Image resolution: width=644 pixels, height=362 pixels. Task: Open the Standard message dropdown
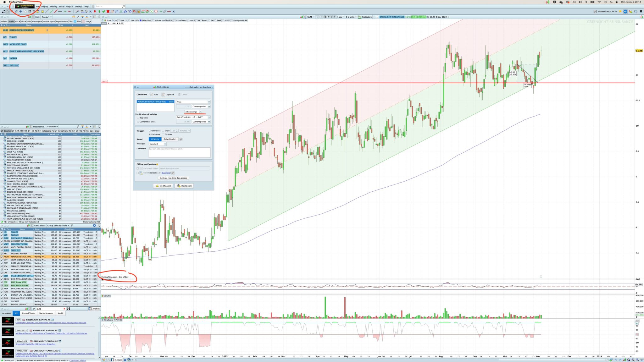158,144
